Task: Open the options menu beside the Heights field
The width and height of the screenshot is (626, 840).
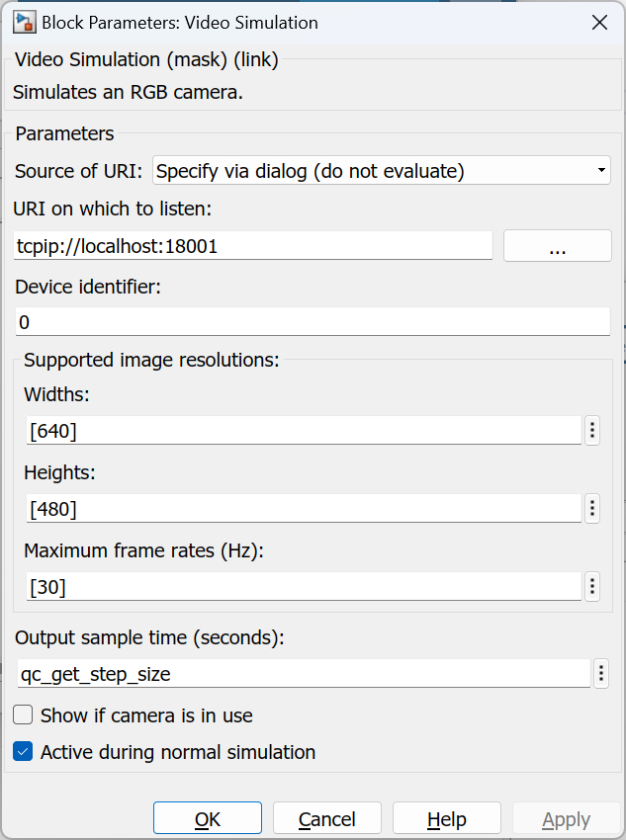Action: 592,509
